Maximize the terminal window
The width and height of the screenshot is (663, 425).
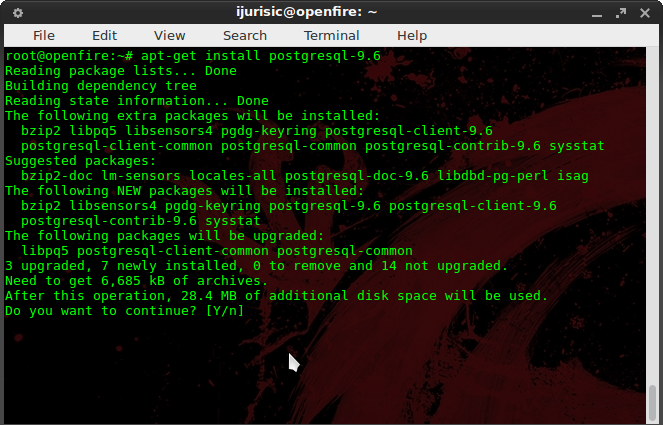(x=621, y=13)
